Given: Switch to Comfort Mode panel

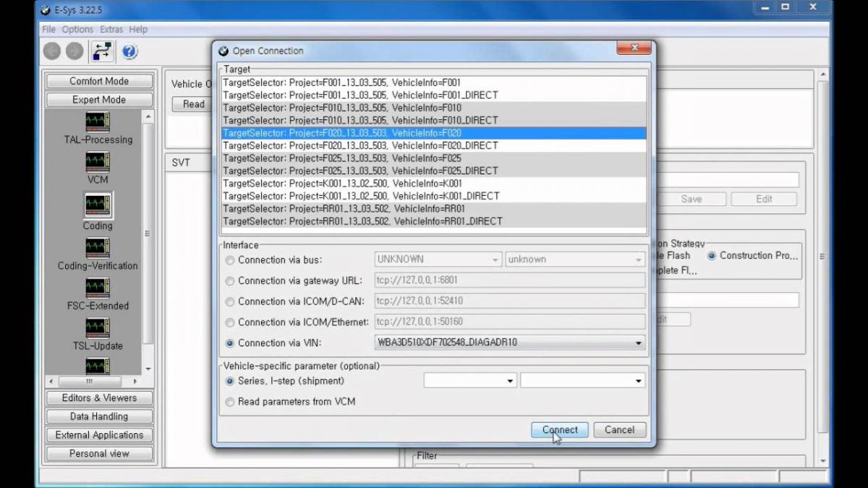Looking at the screenshot, I should point(99,81).
